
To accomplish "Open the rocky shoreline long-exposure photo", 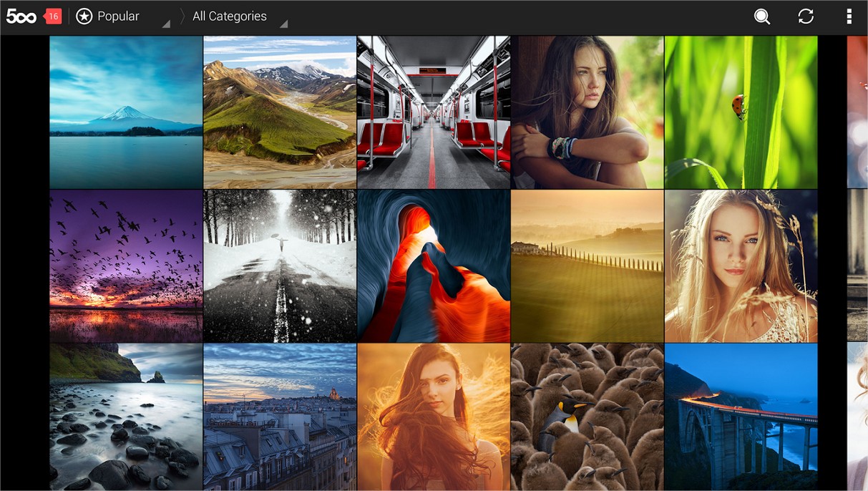I will coord(126,417).
